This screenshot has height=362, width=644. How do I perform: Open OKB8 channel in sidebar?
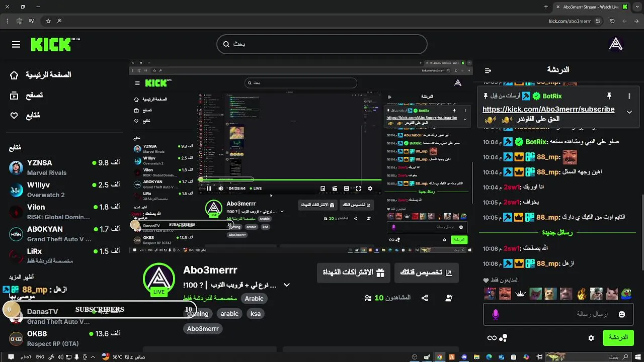(64, 339)
